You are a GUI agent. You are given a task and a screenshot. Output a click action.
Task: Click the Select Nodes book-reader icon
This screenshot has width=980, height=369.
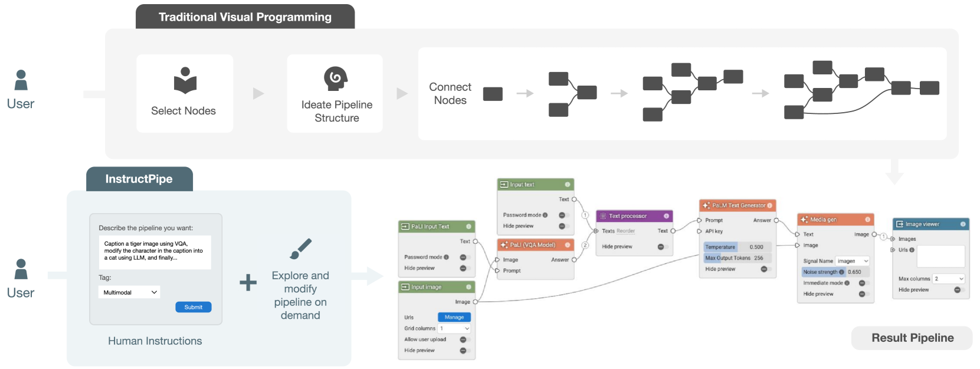[x=185, y=80]
